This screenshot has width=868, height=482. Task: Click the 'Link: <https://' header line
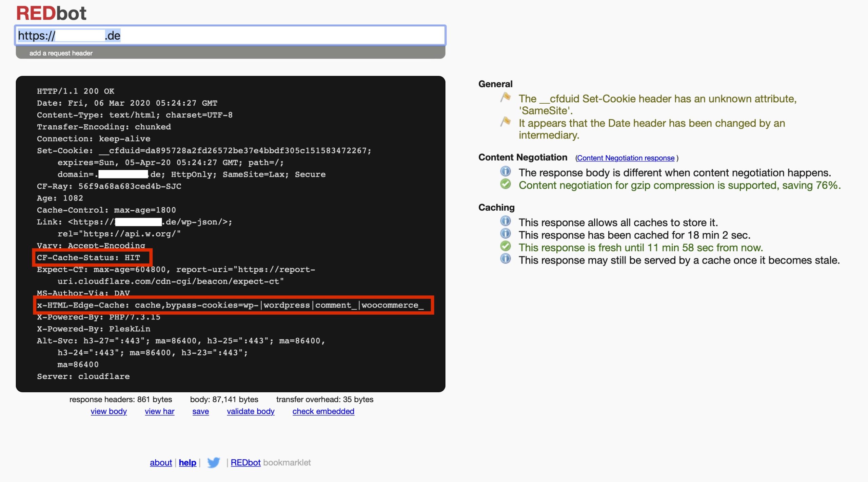pos(135,228)
